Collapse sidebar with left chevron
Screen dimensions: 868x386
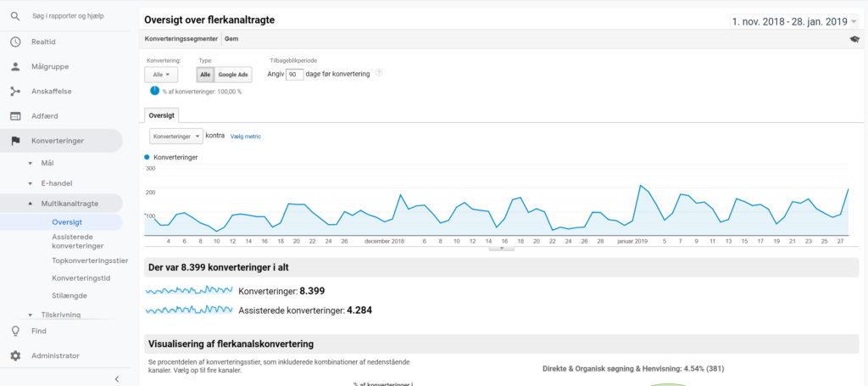117,379
